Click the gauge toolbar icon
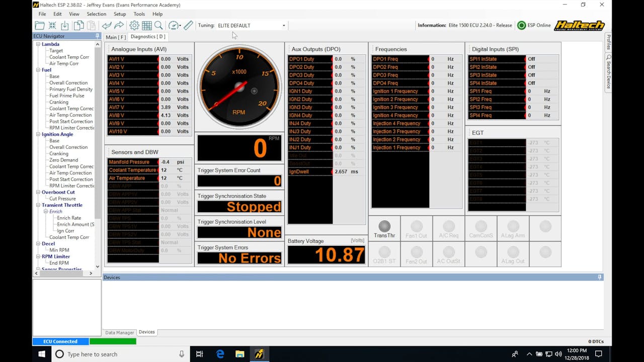The height and width of the screenshot is (362, 644). [x=174, y=26]
